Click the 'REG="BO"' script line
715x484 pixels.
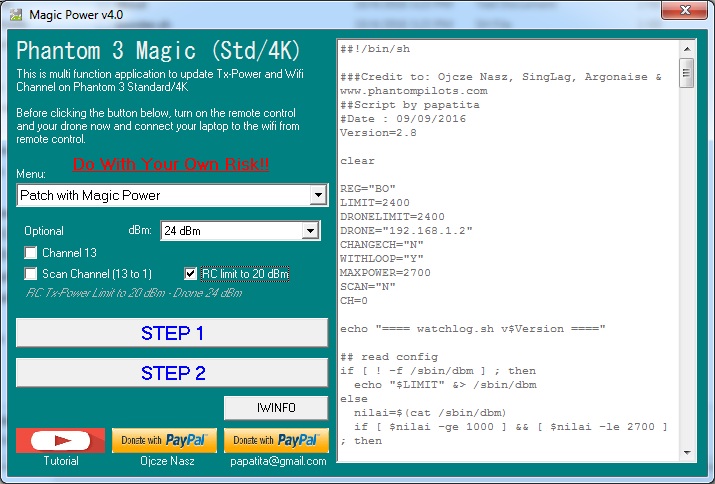(x=368, y=189)
